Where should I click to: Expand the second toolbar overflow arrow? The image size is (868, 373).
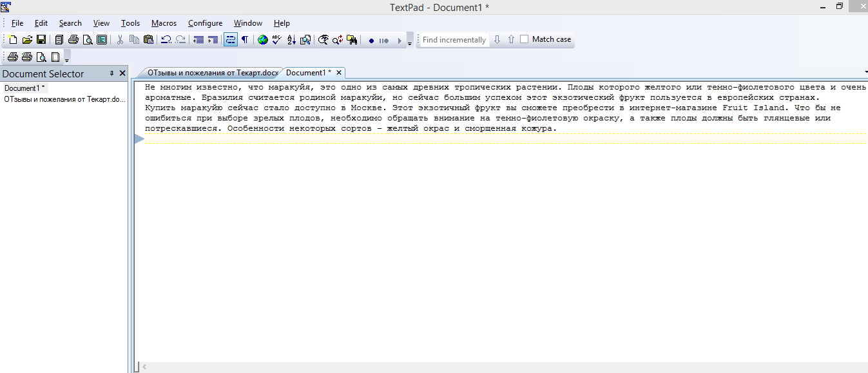pos(67,60)
